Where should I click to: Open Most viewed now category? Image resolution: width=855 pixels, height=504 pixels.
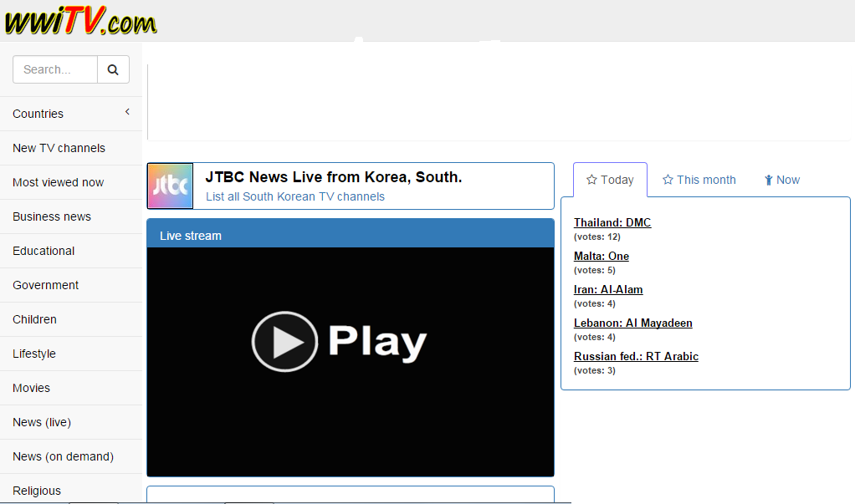(x=71, y=182)
